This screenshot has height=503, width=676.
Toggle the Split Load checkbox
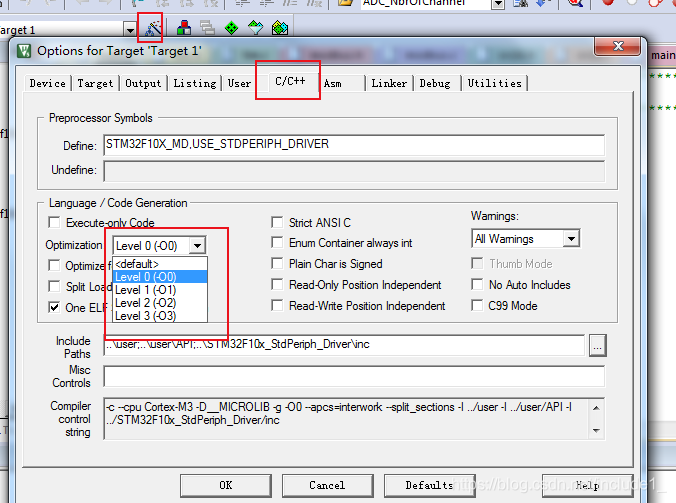pyautogui.click(x=54, y=286)
